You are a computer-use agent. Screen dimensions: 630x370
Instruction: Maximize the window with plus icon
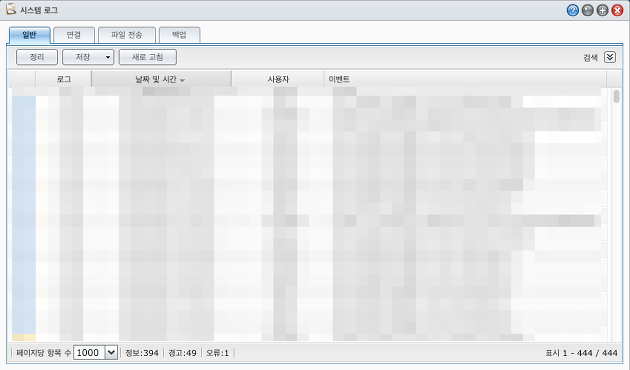click(602, 10)
